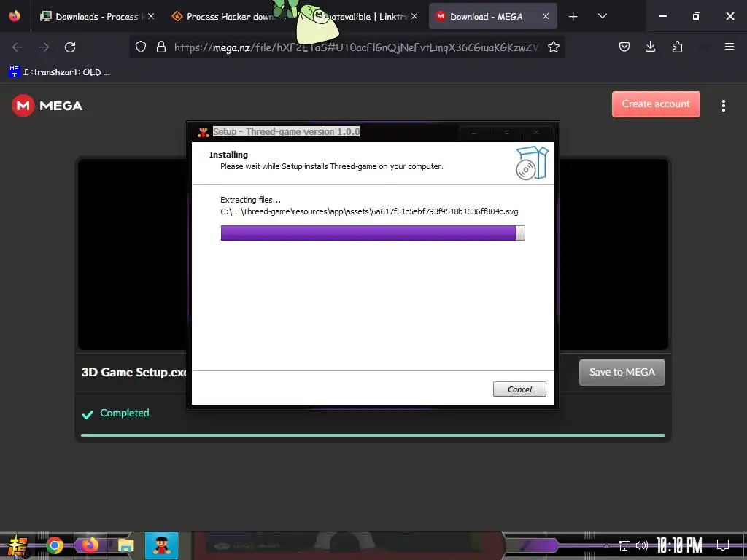The image size is (747, 560).
Task: Open the Start menu icon
Action: tap(18, 545)
